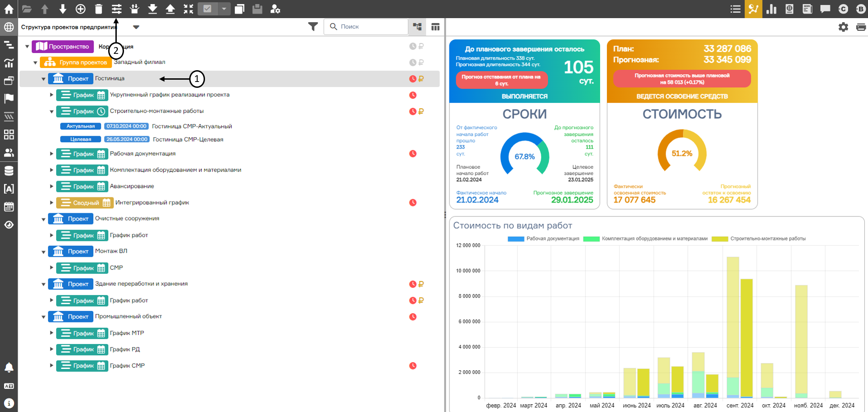Click the download arrow toolbar icon
This screenshot has width=868, height=412.
[x=153, y=9]
